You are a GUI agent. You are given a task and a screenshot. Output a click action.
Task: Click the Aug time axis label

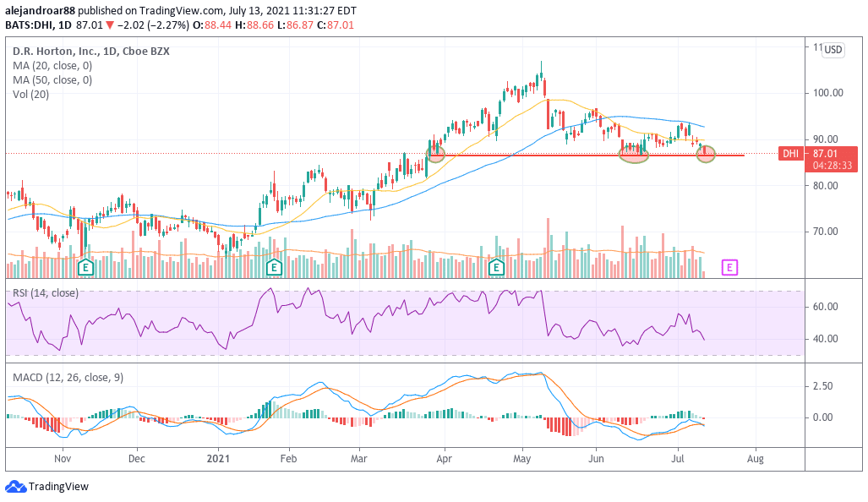click(x=755, y=459)
